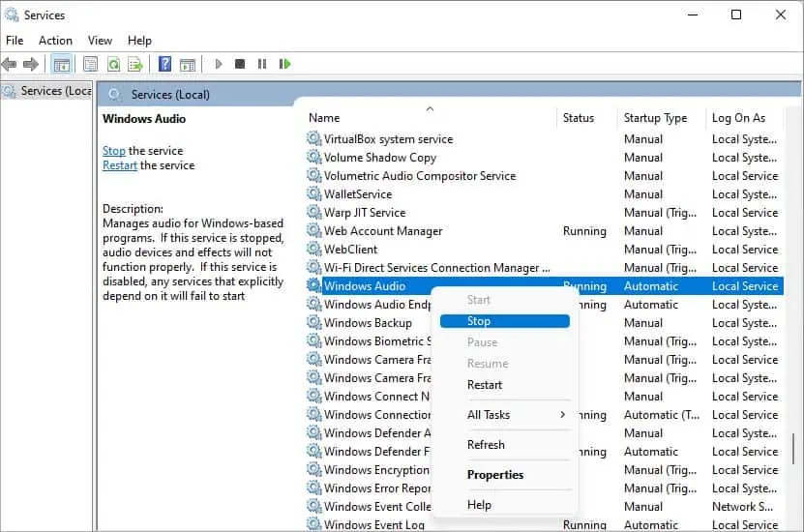Sort by the Status column header

[x=587, y=118]
